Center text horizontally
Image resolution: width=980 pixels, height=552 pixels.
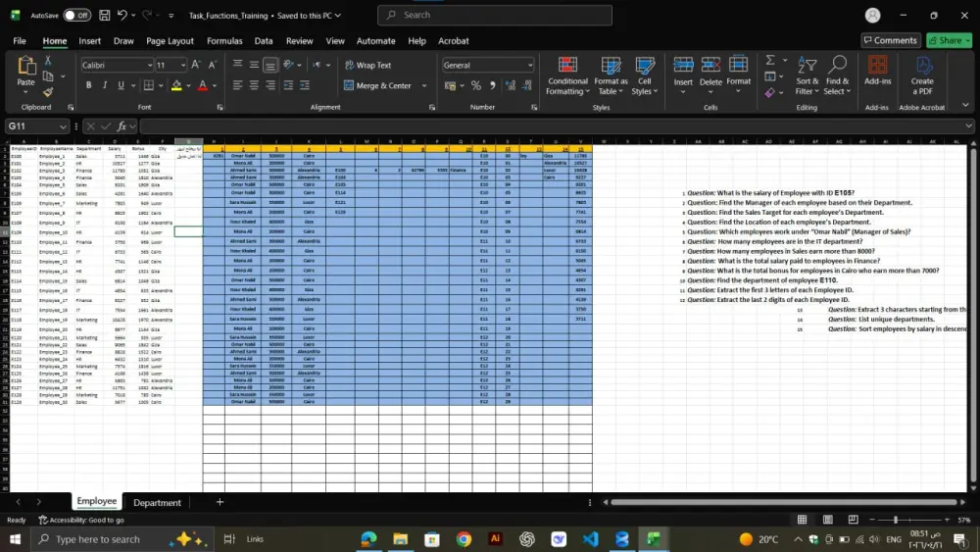(254, 85)
